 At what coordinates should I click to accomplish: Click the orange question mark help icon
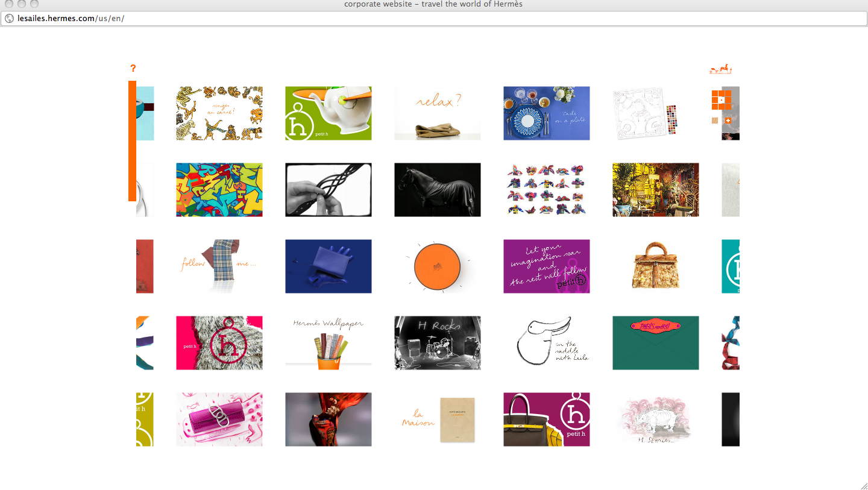coord(133,68)
